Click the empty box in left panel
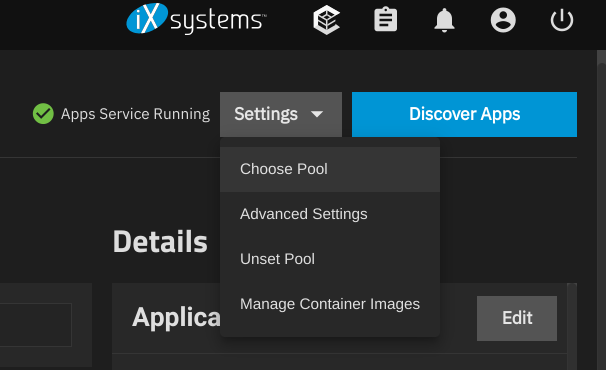 (36, 325)
